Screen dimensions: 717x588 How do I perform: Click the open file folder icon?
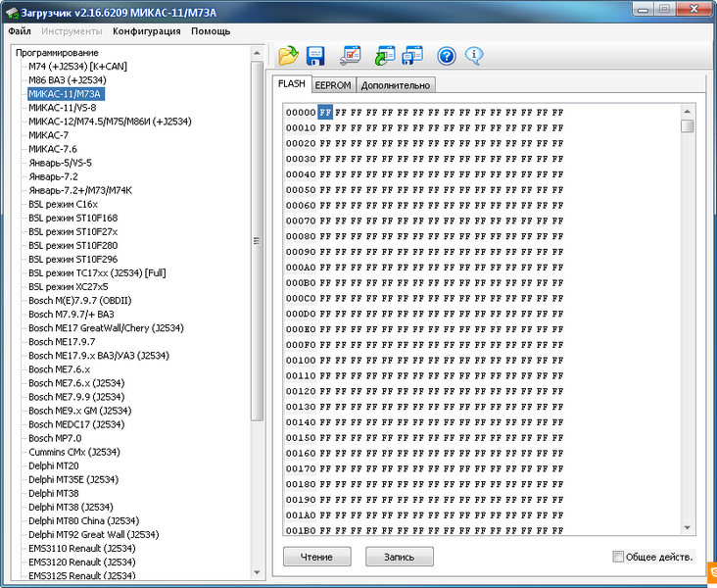pyautogui.click(x=288, y=56)
